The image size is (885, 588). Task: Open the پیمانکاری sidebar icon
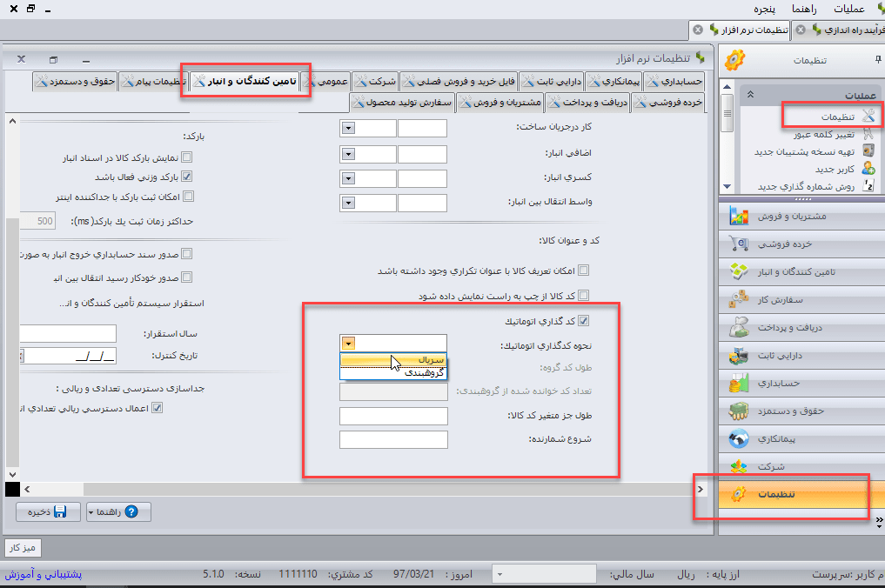tap(739, 438)
